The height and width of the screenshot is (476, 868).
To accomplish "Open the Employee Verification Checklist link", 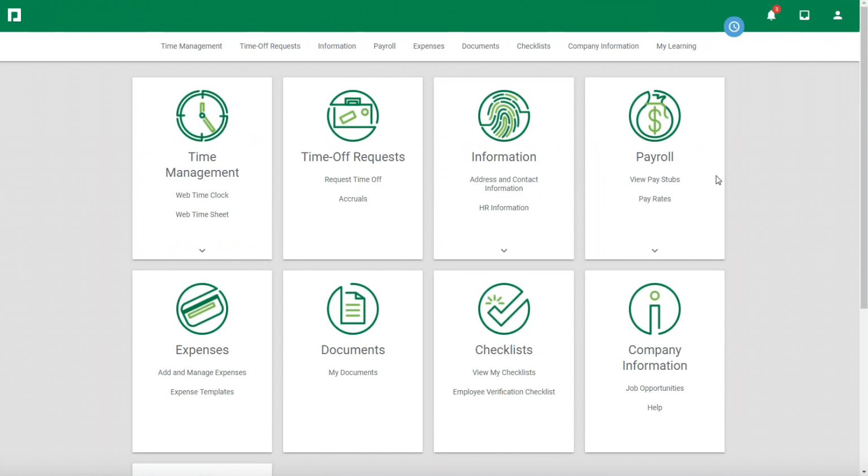I will pyautogui.click(x=504, y=391).
